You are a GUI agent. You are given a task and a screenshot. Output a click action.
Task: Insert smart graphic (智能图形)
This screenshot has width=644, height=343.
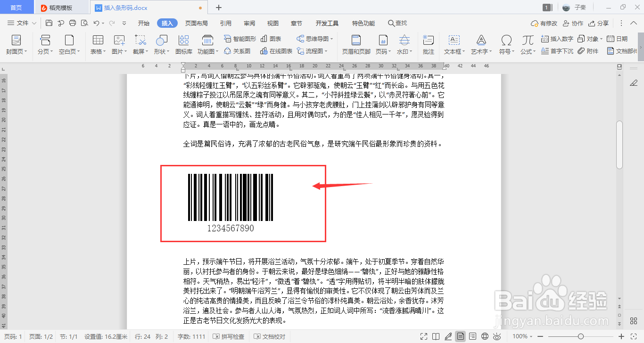tap(240, 39)
